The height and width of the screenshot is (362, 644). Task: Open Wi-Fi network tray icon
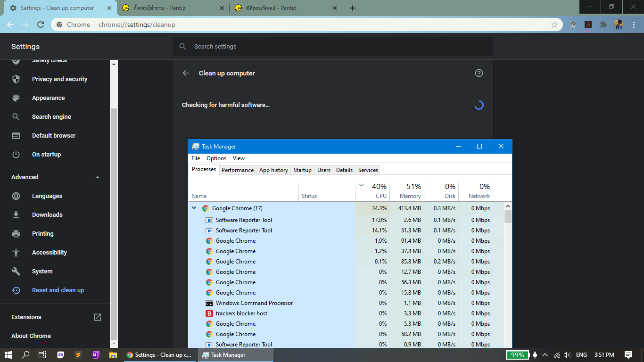pos(557,355)
